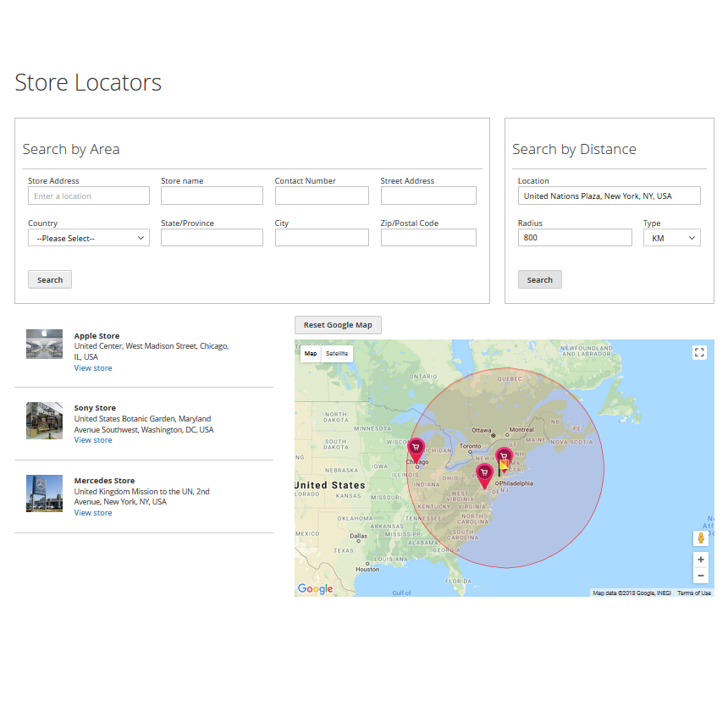This screenshot has width=728, height=728.
Task: Click Search in Search by Area
Action: coord(50,279)
